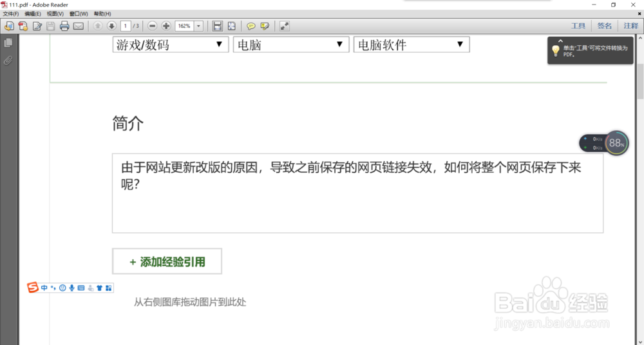This screenshot has height=345, width=644.
Task: Open the zoom level dropdown arrow
Action: coord(198,26)
